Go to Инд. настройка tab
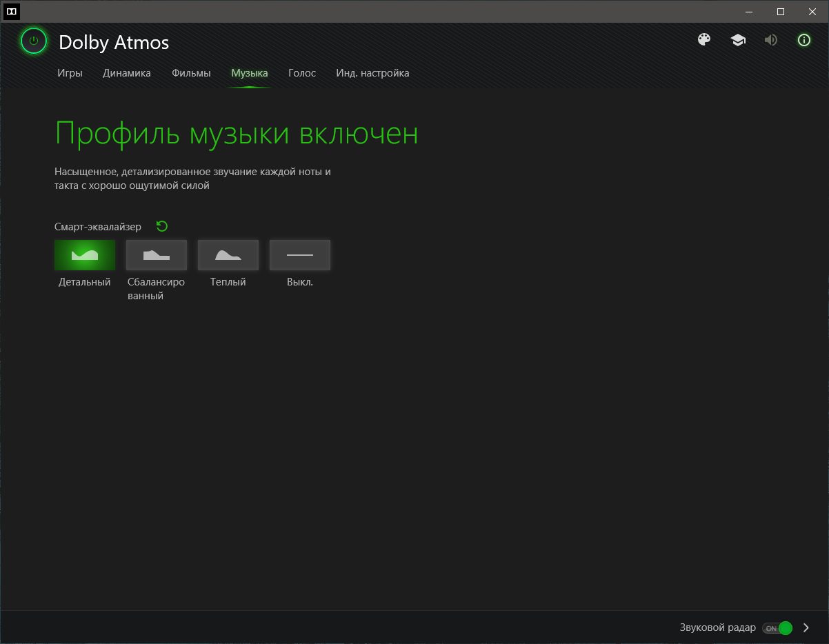This screenshot has width=829, height=644. 372,73
